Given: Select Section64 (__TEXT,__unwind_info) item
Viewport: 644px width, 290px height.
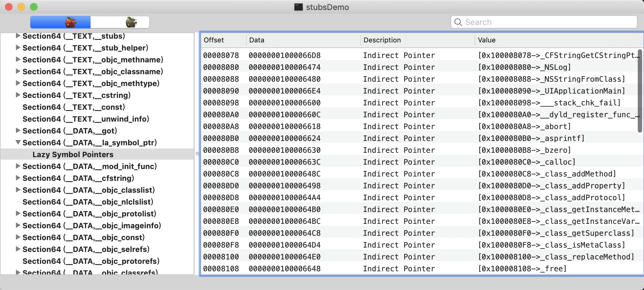Looking at the screenshot, I should pos(86,119).
